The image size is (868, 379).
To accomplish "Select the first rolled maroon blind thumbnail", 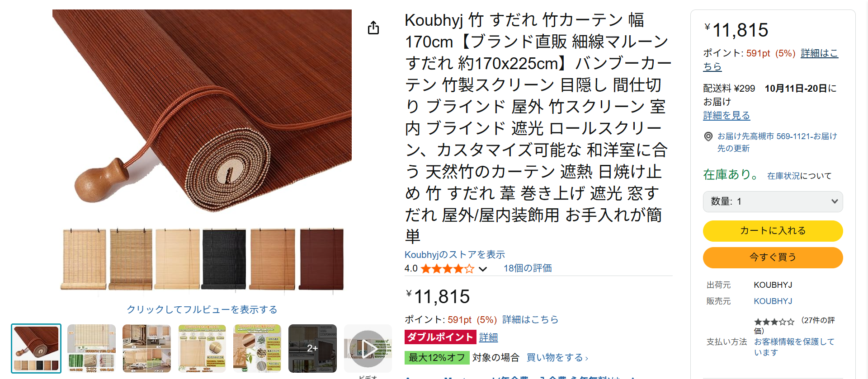I will (x=36, y=348).
